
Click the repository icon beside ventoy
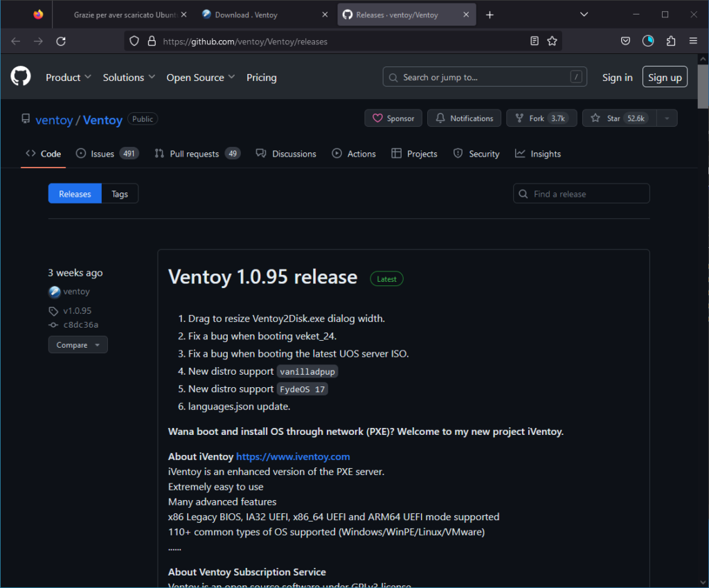[26, 119]
